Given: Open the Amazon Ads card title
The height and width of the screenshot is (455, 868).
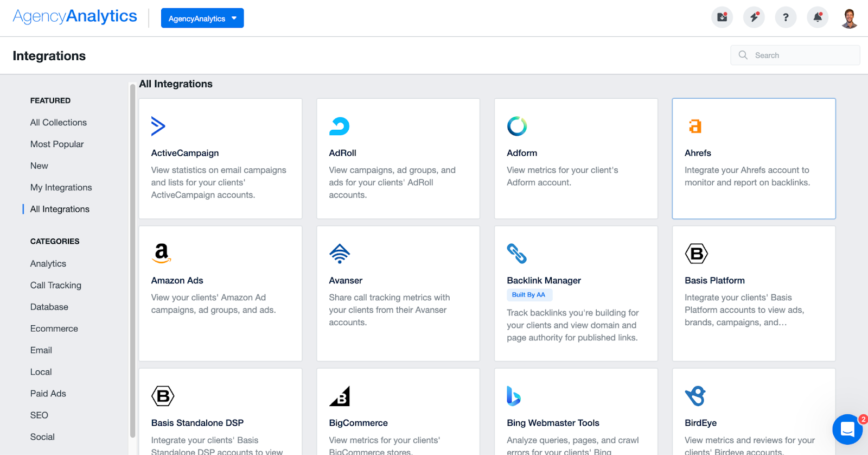Looking at the screenshot, I should coord(177,281).
